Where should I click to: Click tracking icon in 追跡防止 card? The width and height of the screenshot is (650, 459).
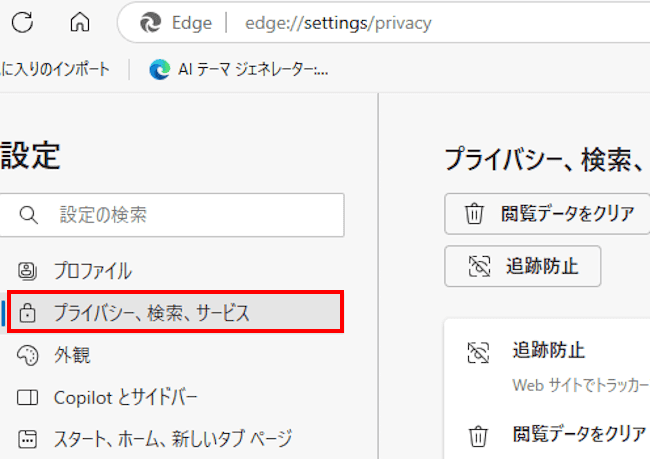coord(478,353)
